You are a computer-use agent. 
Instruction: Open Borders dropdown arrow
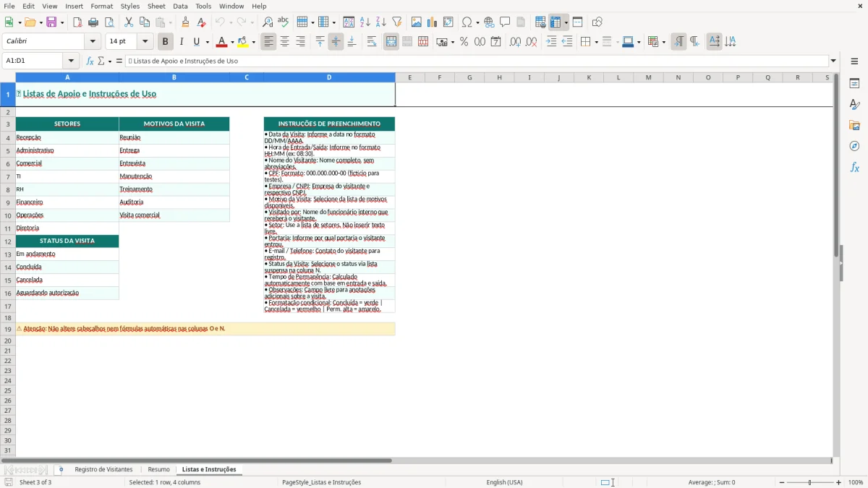coord(595,42)
